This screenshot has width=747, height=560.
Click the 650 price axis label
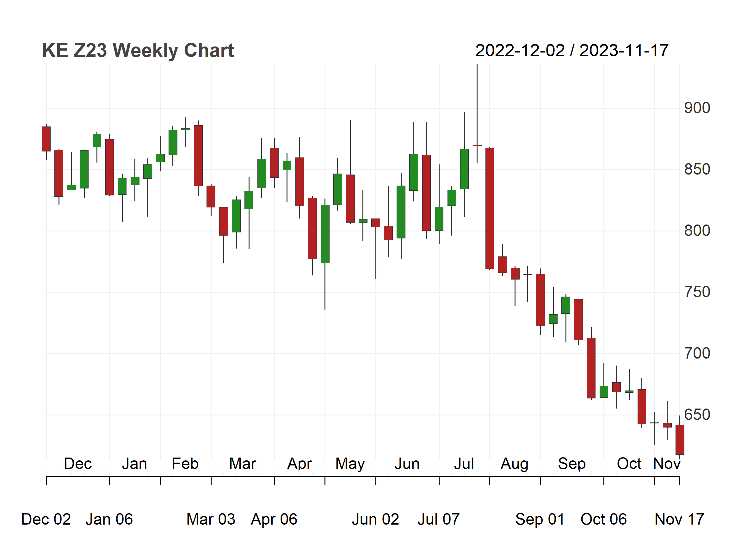point(697,415)
